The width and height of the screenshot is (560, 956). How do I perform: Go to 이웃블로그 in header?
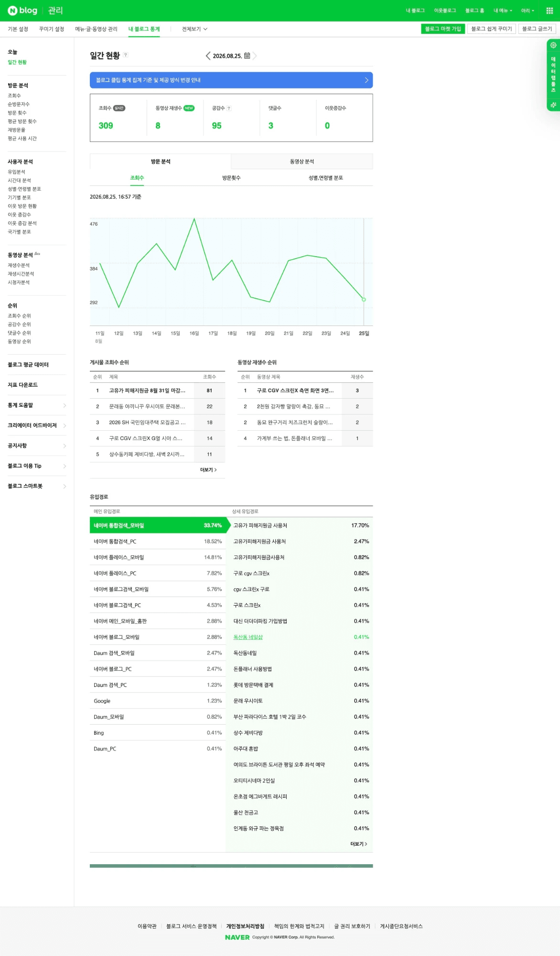(x=445, y=11)
